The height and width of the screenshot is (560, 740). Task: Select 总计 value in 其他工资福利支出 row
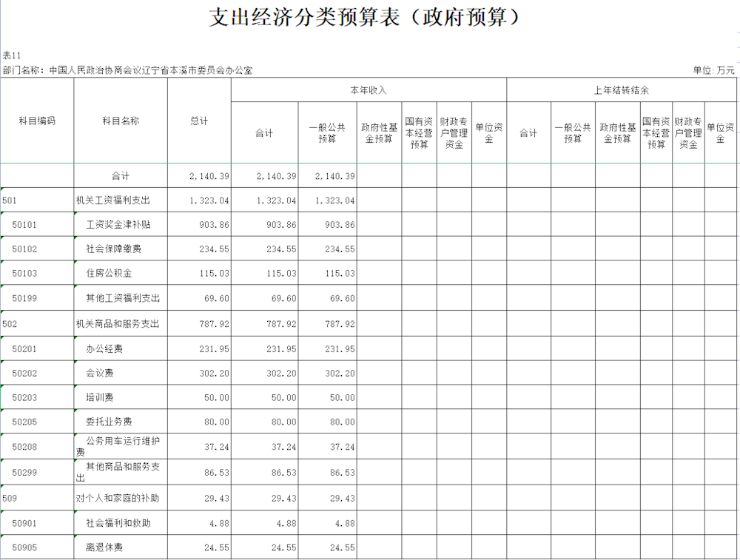(x=199, y=298)
